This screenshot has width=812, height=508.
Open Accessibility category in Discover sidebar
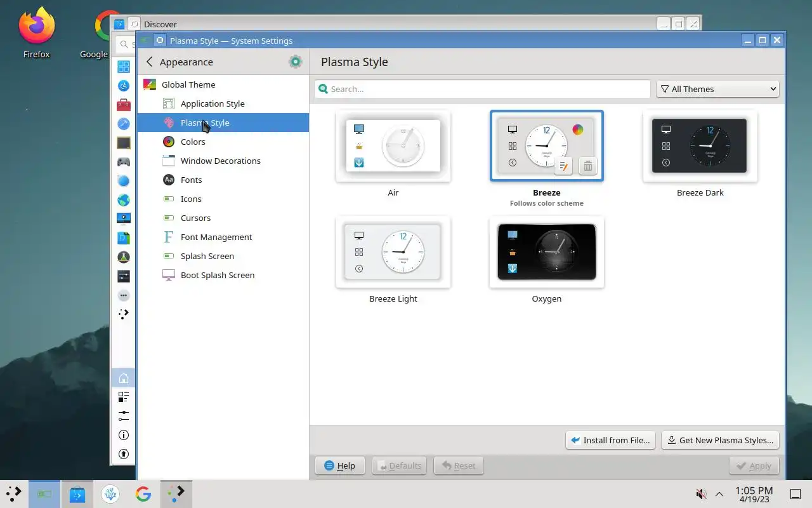pos(124,86)
